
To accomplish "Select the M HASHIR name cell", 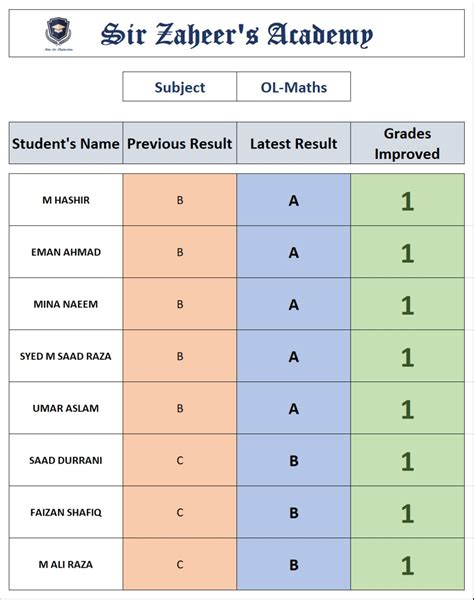I will tap(66, 200).
